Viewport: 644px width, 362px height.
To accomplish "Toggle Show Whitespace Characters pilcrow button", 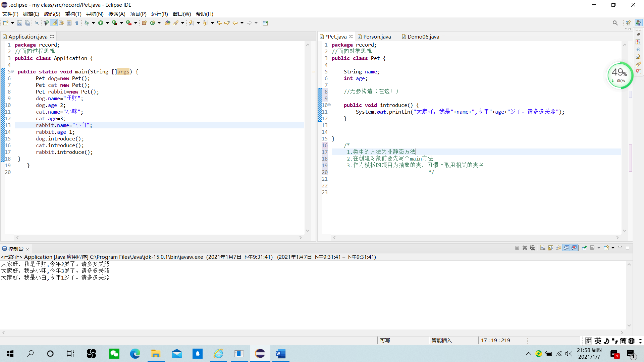I will 77,23.
